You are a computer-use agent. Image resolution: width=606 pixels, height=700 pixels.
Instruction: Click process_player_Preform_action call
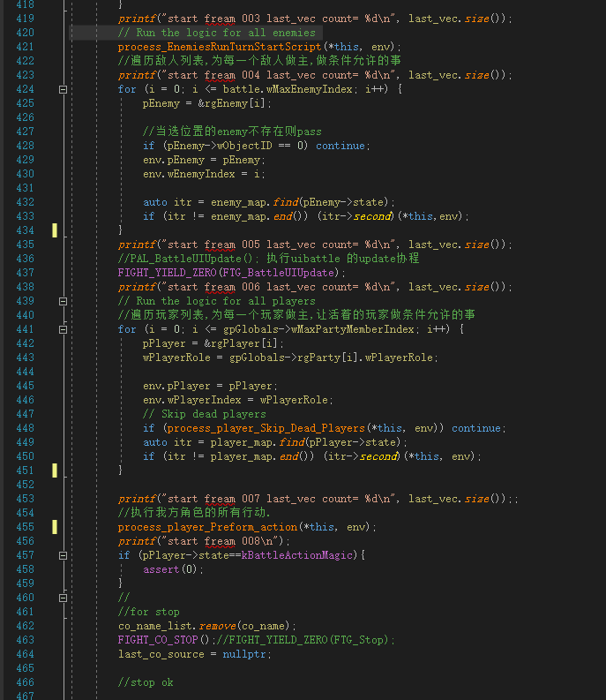[x=247, y=527]
